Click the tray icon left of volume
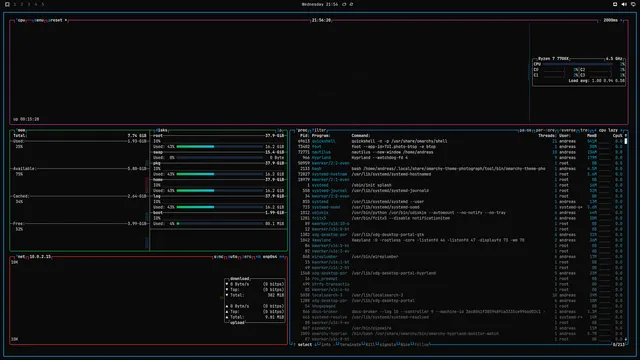The width and height of the screenshot is (640, 360). tap(615, 4)
